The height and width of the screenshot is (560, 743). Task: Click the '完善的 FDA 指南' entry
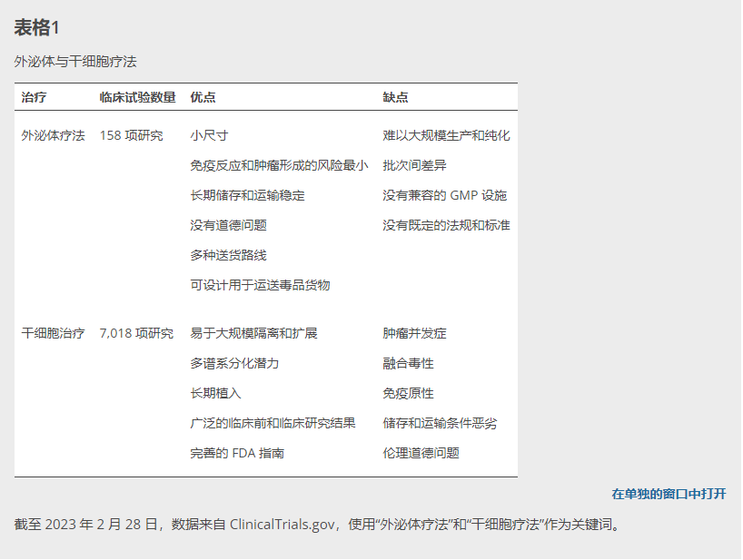pyautogui.click(x=237, y=453)
